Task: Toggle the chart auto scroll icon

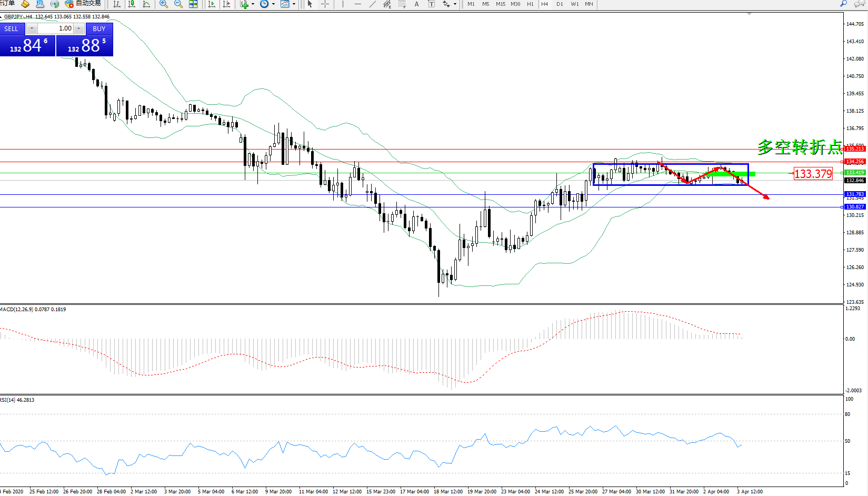Action: [212, 4]
